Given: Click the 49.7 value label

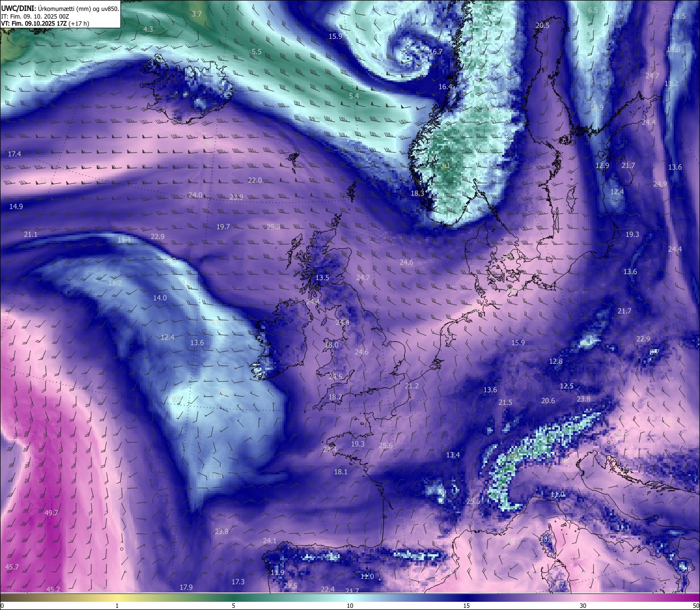Looking at the screenshot, I should tap(51, 513).
